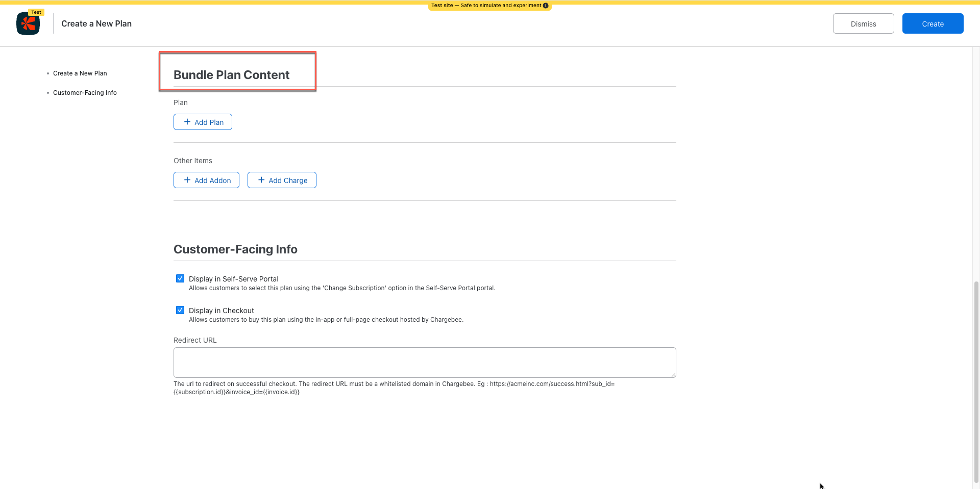980x489 pixels.
Task: Click the Create a New Plan header title
Action: [96, 24]
